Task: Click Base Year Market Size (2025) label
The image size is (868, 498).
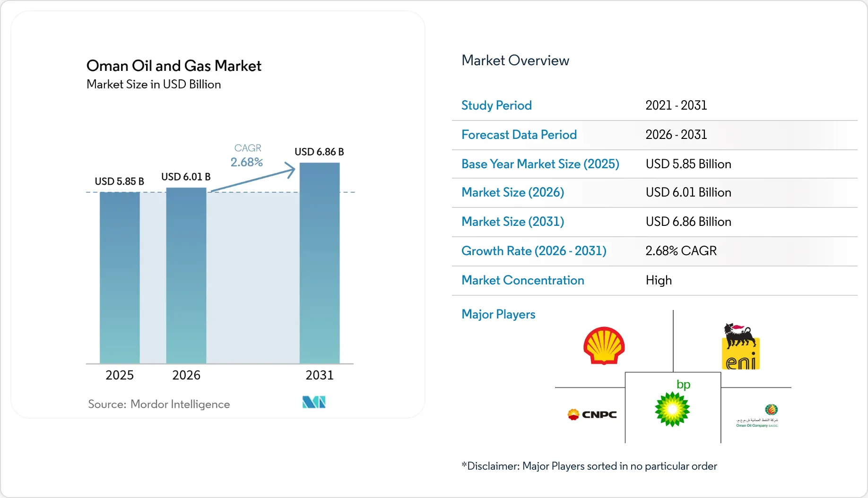Action: [540, 164]
